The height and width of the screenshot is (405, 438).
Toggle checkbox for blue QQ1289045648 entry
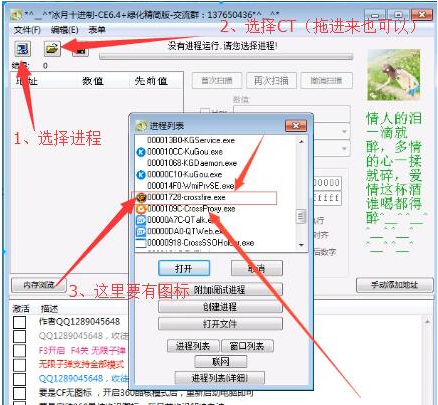pyautogui.click(x=19, y=379)
